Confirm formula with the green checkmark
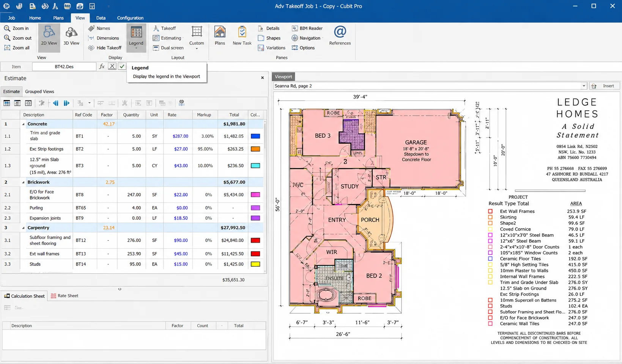 click(122, 66)
